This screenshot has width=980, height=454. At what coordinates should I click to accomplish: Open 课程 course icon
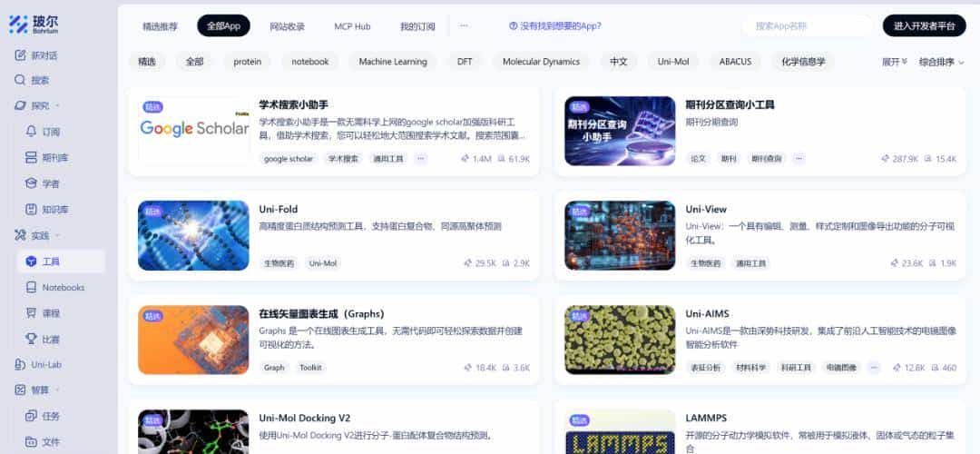tap(31, 312)
